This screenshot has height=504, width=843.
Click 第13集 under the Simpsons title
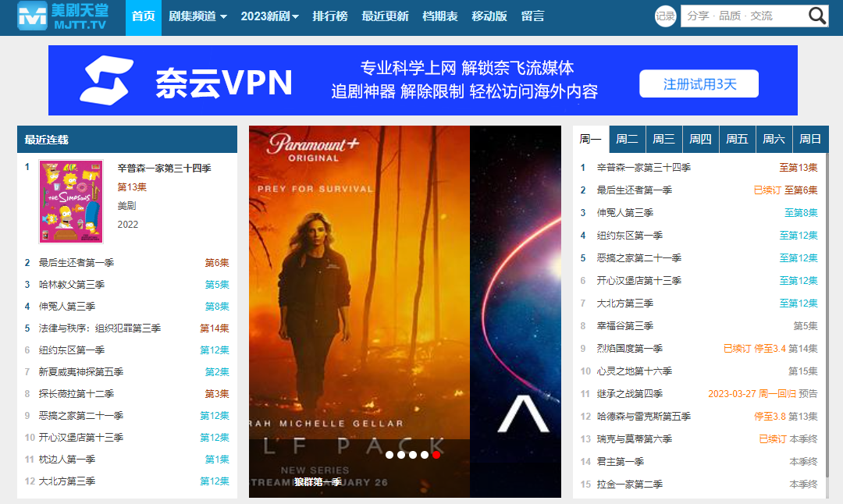click(132, 187)
